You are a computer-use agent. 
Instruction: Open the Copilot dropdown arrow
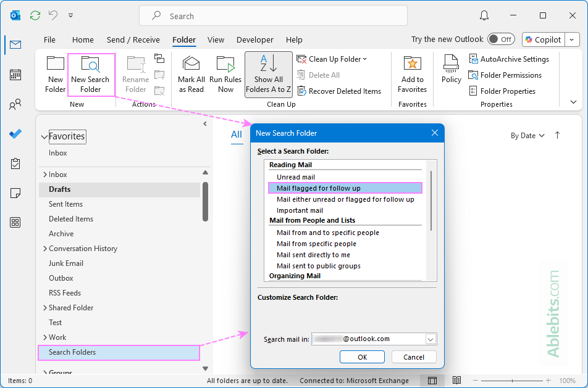pyautogui.click(x=572, y=39)
